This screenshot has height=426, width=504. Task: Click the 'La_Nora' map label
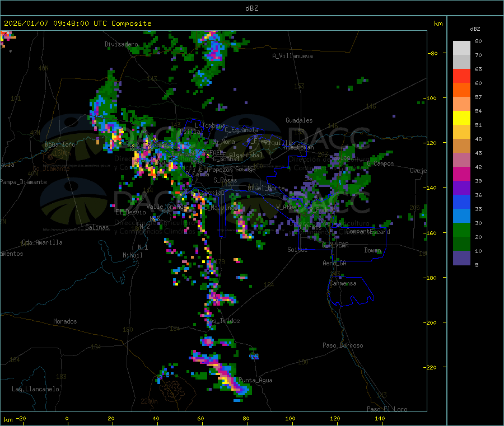tap(223, 142)
